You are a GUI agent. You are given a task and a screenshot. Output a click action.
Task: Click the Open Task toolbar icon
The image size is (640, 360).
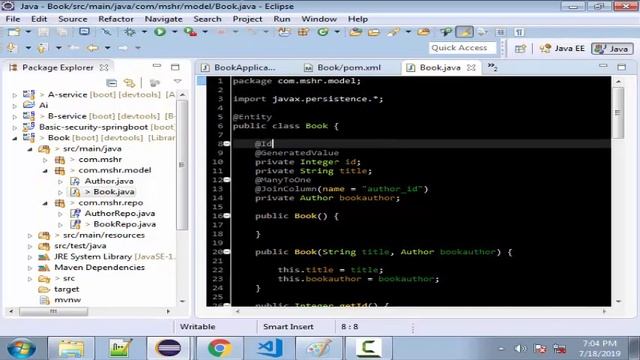[x=374, y=32]
